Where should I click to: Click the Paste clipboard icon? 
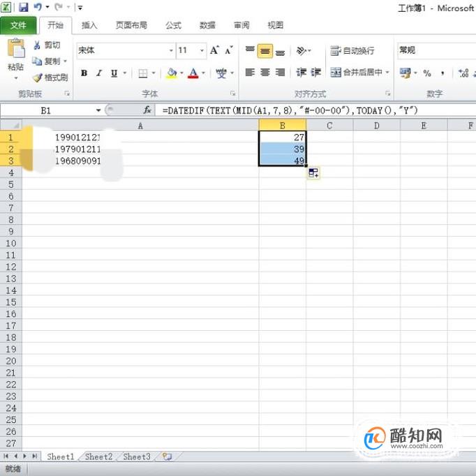(16, 49)
